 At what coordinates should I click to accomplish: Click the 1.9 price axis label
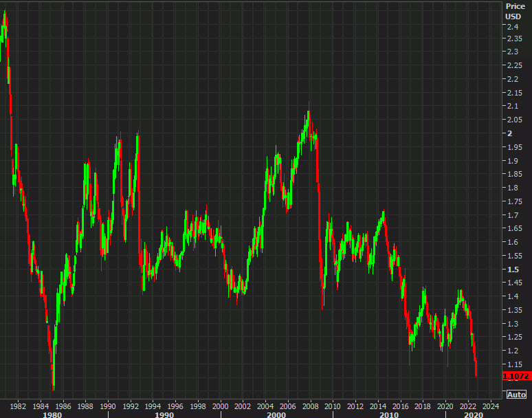[x=513, y=161]
